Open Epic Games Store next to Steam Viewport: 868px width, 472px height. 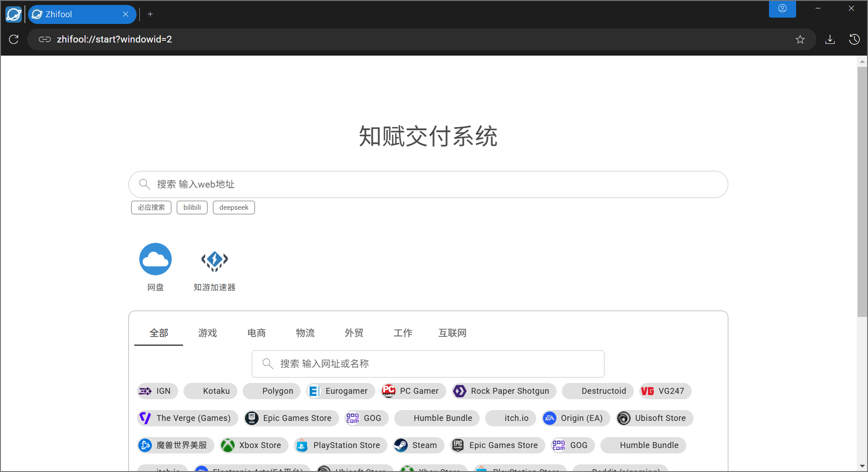(498, 445)
